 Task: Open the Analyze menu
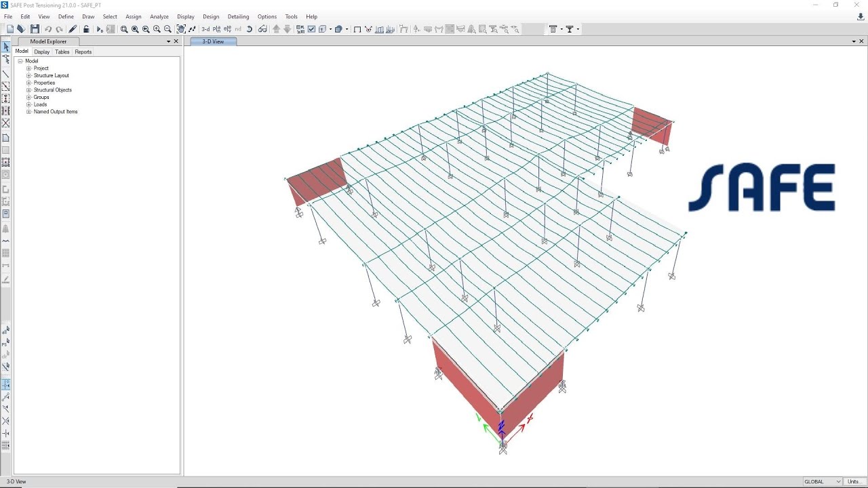tap(159, 16)
